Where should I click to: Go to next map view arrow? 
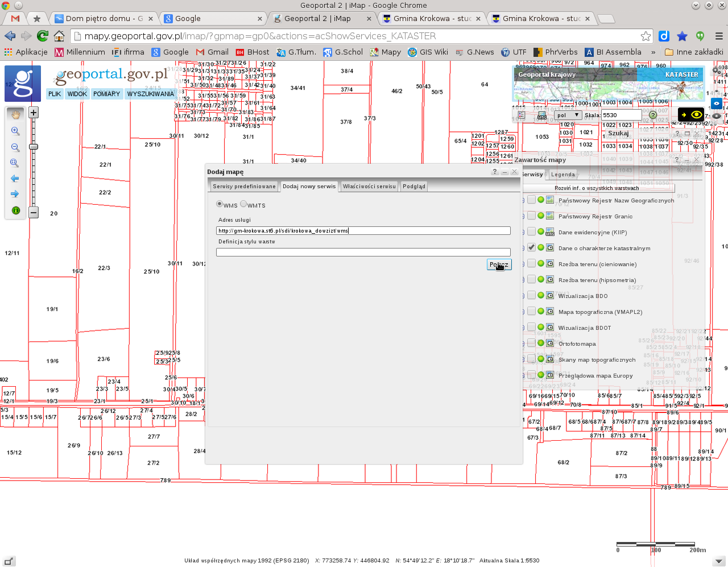(15, 194)
